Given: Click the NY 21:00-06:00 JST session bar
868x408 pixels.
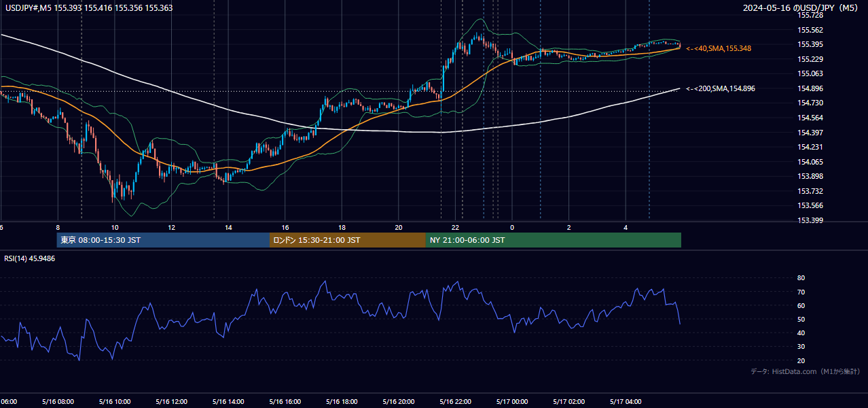Looking at the screenshot, I should 554,240.
